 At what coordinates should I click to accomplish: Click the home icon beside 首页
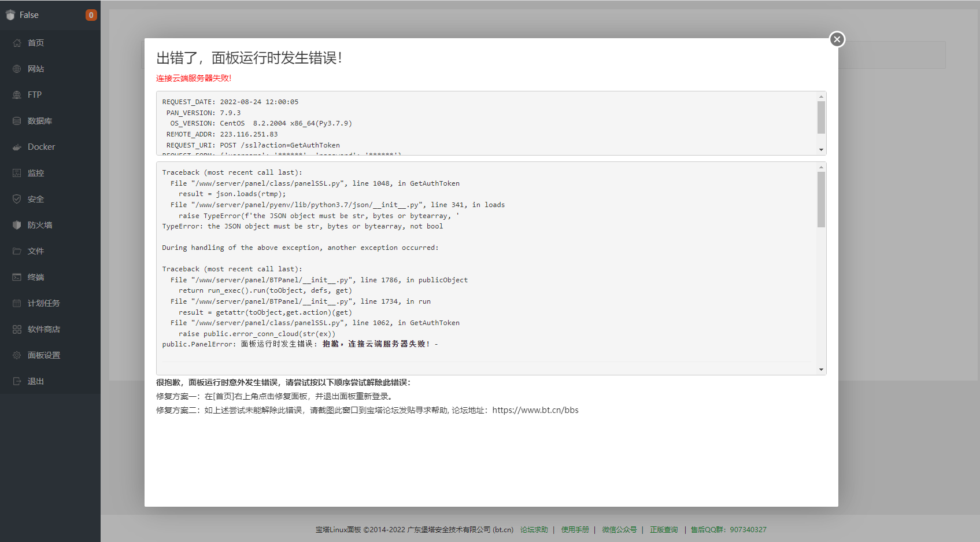pyautogui.click(x=17, y=43)
